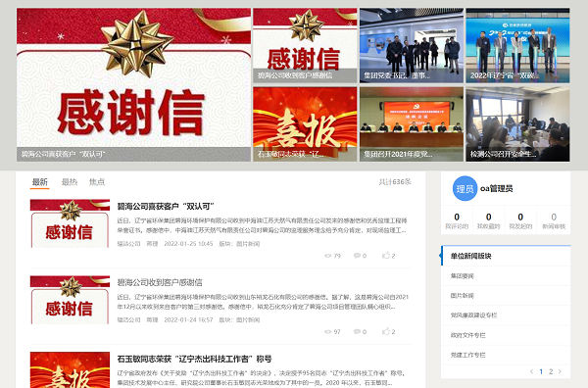Open the large 感谢信 banner image
The image size is (588, 388).
pos(133,84)
